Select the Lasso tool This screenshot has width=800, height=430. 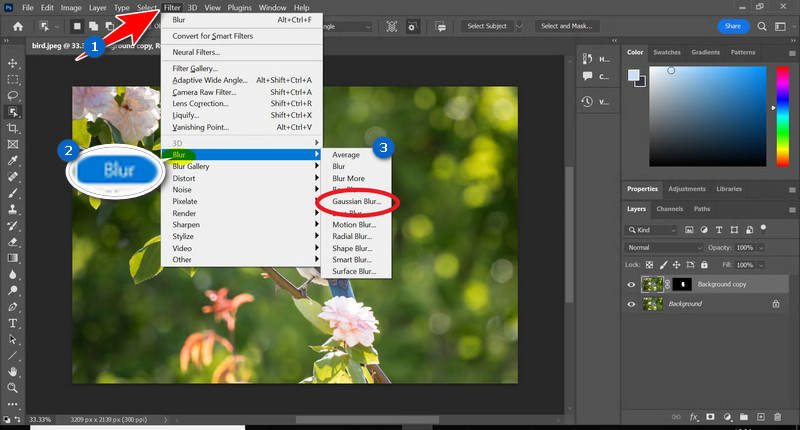pyautogui.click(x=13, y=95)
